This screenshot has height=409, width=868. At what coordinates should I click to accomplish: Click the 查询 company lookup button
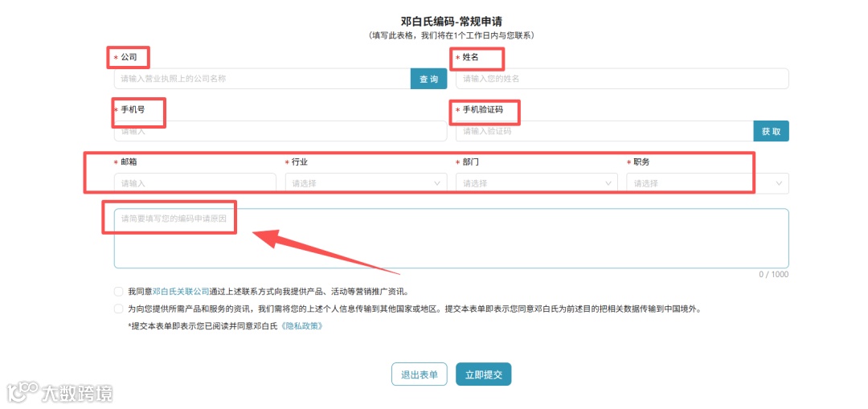pos(428,79)
